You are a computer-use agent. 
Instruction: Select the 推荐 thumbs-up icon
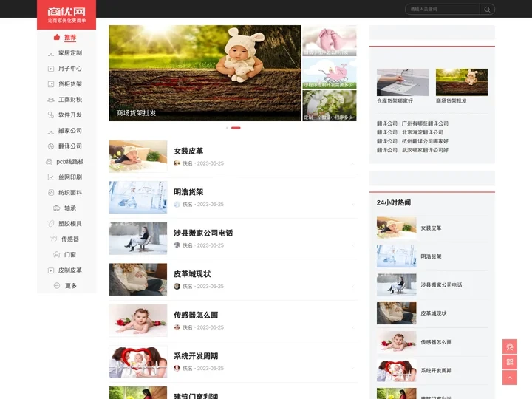point(57,38)
